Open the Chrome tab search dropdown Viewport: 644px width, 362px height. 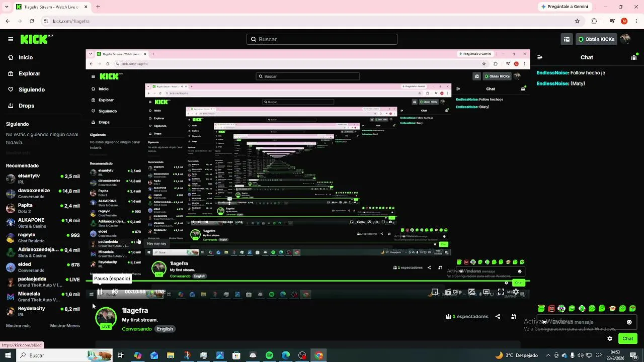click(7, 7)
